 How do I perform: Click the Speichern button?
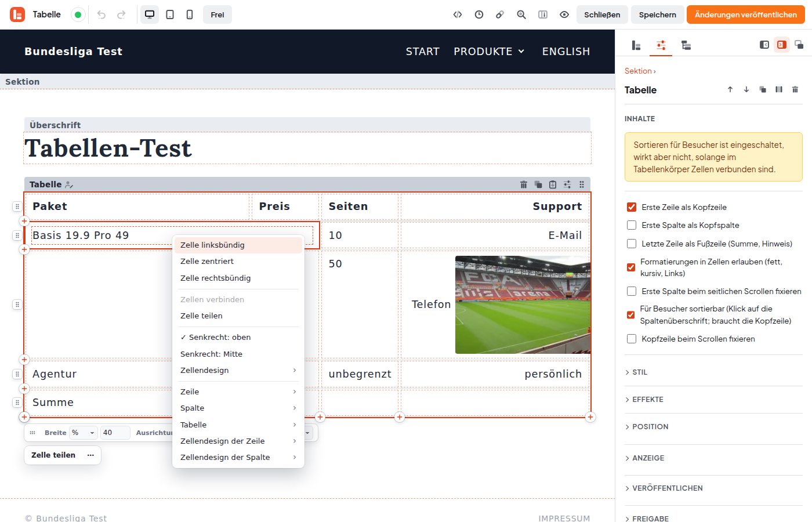tap(658, 14)
